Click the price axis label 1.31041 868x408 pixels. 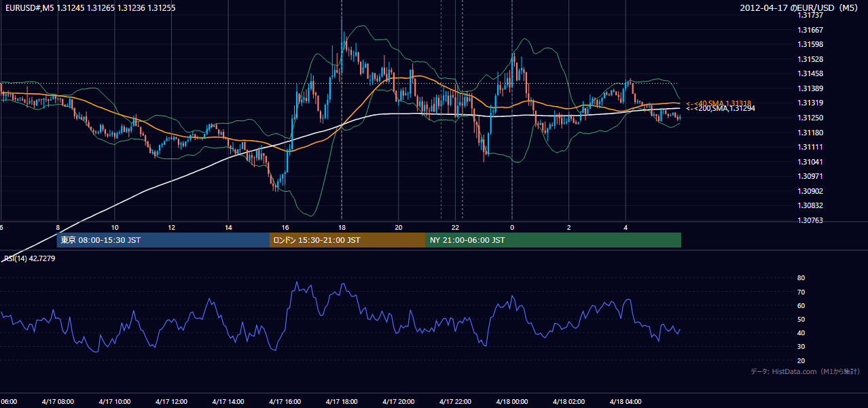(x=810, y=162)
